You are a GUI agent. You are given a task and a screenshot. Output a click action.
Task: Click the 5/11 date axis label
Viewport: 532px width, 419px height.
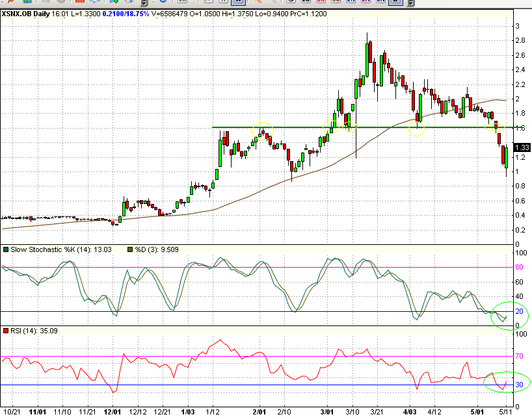506,411
